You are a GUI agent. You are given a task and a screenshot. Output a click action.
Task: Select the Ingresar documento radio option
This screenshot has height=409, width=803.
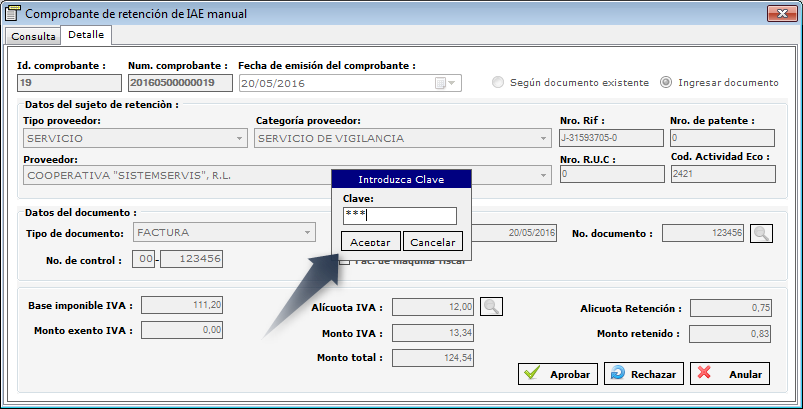pos(665,82)
